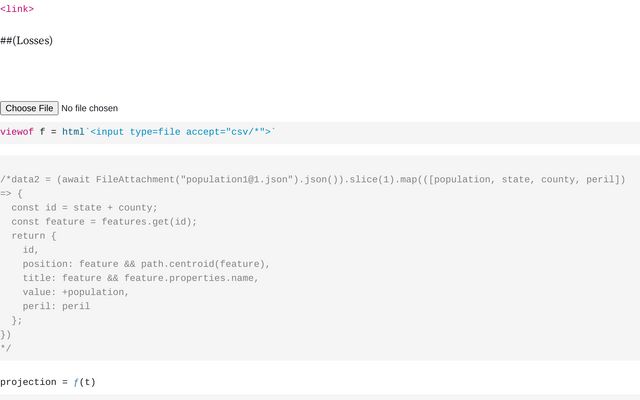Screen dimensions: 640x400
Task: Click the input type=file template string
Action: click(x=180, y=132)
